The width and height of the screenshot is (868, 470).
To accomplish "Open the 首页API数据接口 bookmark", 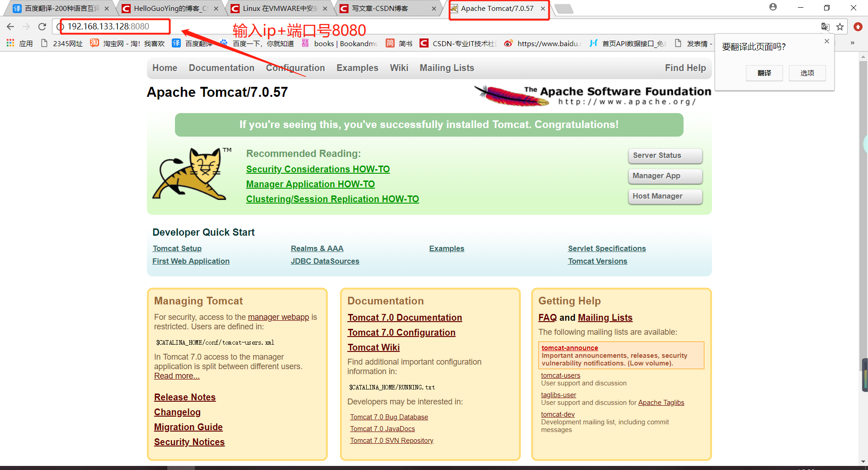I will click(627, 43).
